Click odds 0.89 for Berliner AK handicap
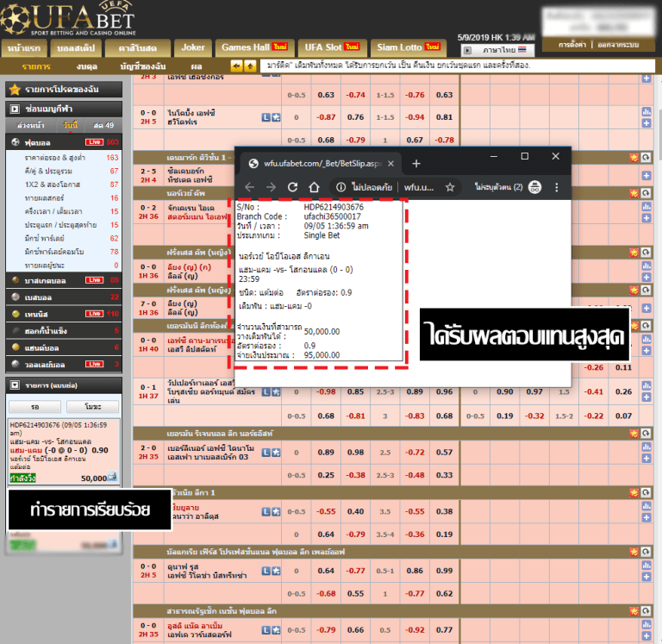The width and height of the screenshot is (662, 644). pos(326,453)
